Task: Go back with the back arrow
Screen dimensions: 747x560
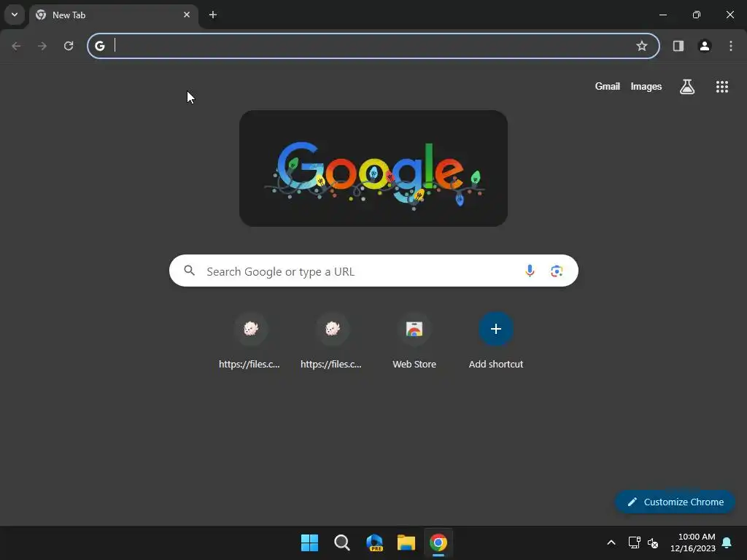Action: click(16, 46)
